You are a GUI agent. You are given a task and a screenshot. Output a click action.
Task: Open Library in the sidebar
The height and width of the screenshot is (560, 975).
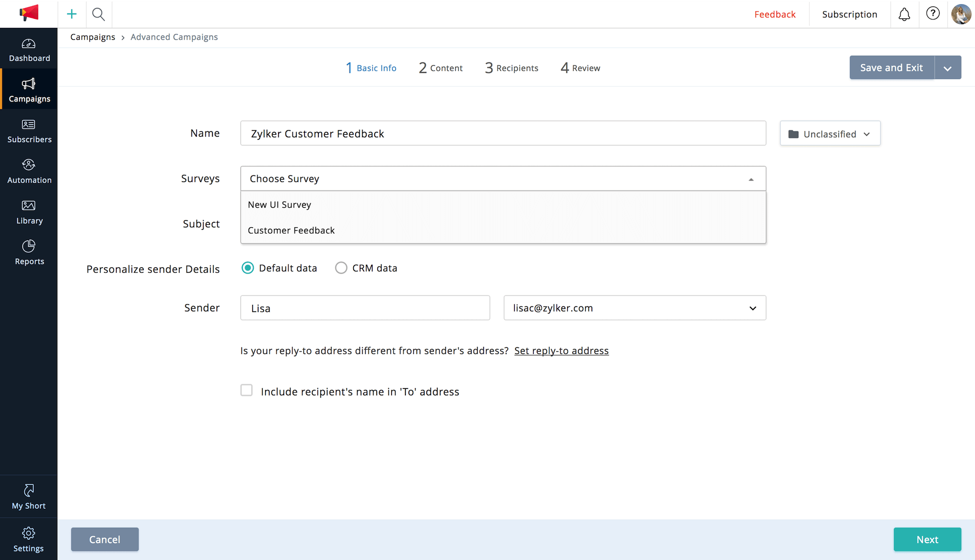tap(29, 212)
